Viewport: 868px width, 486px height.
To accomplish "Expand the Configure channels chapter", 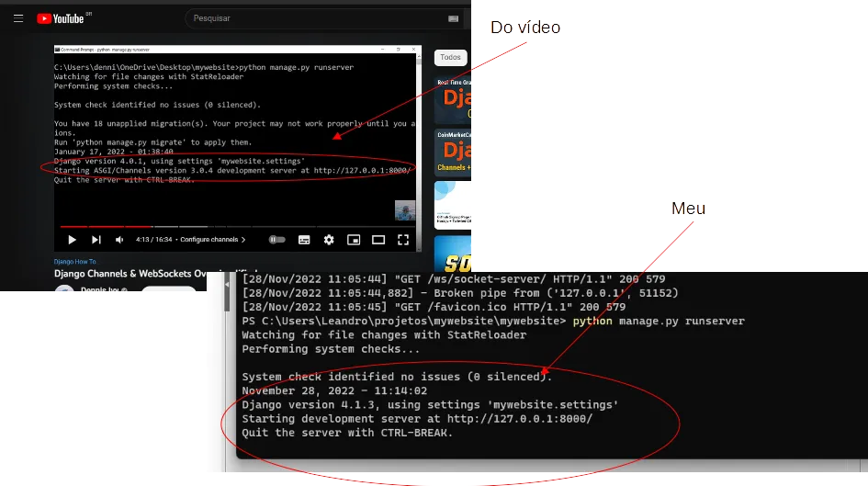I will click(213, 240).
